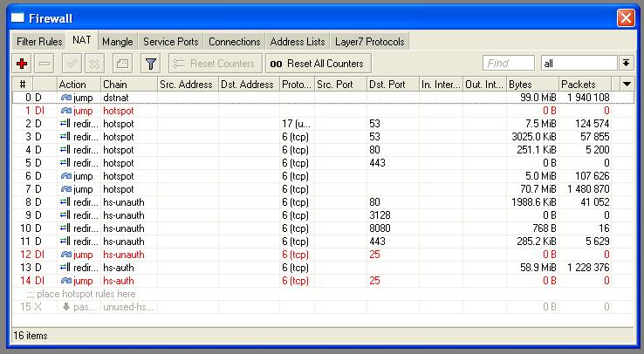Click the Reset All Counters button
644x354 pixels.
click(319, 64)
